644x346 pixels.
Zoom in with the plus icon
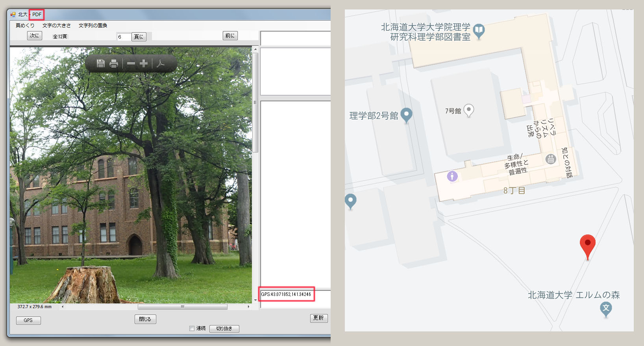click(144, 63)
